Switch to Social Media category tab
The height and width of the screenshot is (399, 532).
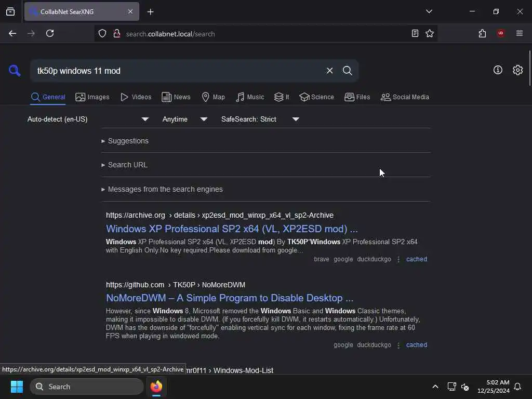[405, 97]
